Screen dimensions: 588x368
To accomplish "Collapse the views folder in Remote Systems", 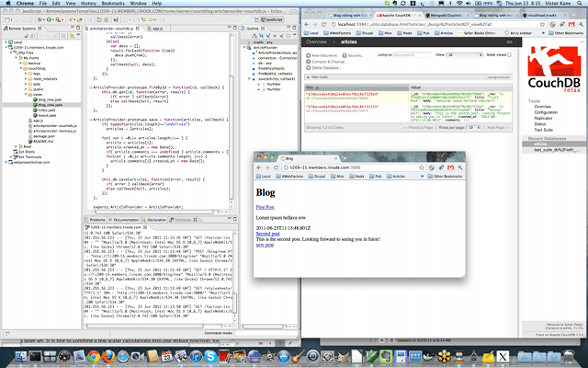I will 26,95.
